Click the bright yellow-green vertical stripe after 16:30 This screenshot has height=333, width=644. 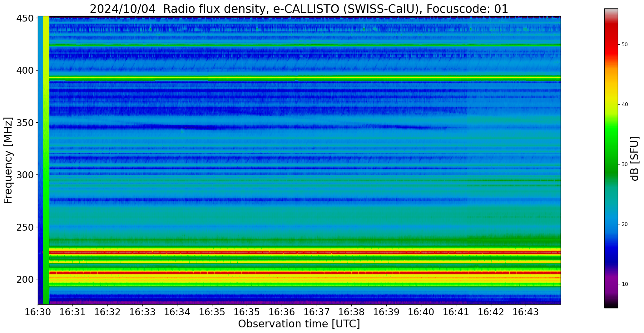click(46, 160)
